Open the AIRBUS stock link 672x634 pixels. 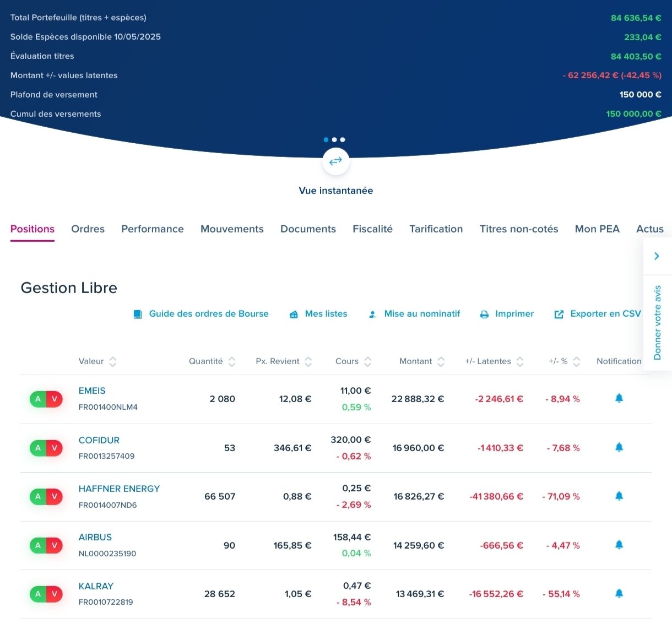(x=95, y=537)
